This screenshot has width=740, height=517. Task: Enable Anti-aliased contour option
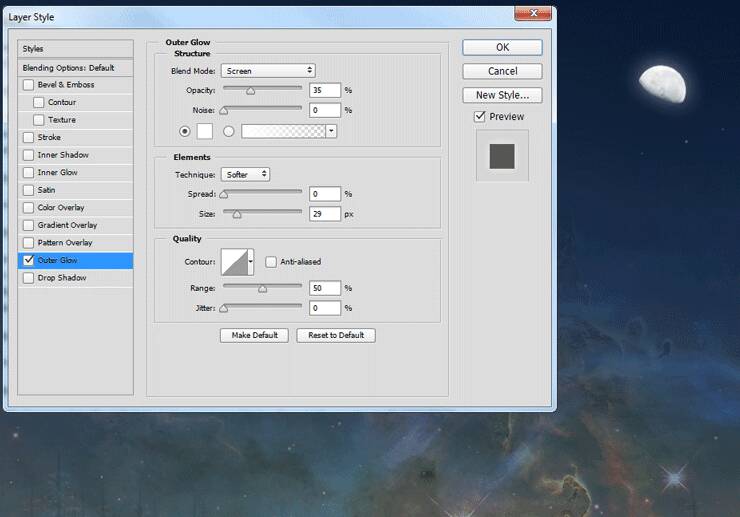pos(271,262)
